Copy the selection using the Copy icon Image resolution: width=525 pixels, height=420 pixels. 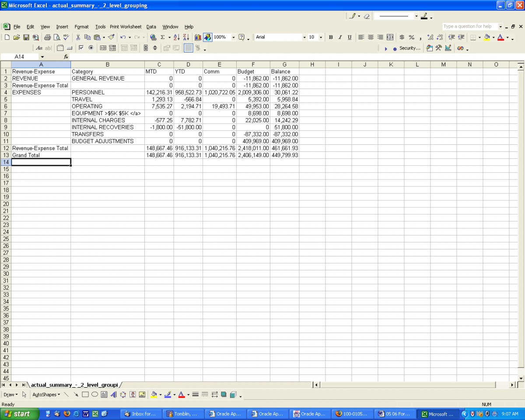point(87,37)
